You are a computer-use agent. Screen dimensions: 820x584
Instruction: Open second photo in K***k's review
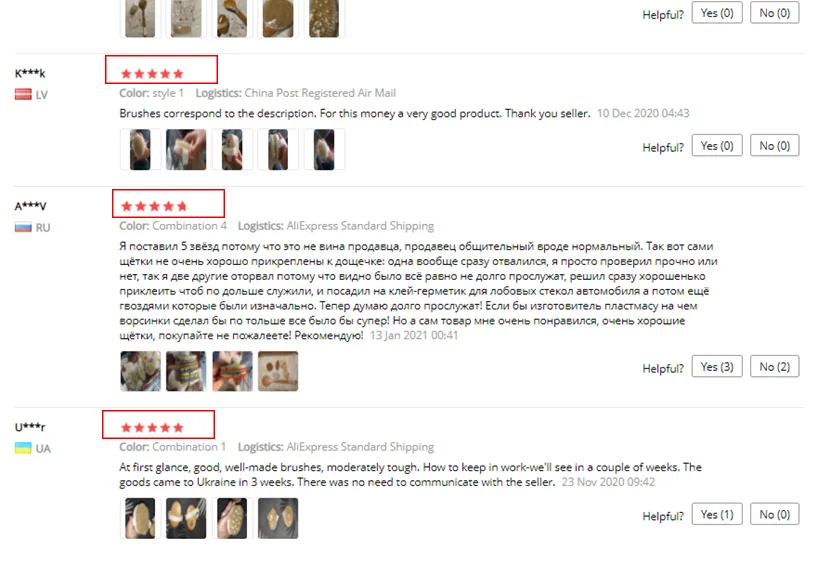pos(186,150)
